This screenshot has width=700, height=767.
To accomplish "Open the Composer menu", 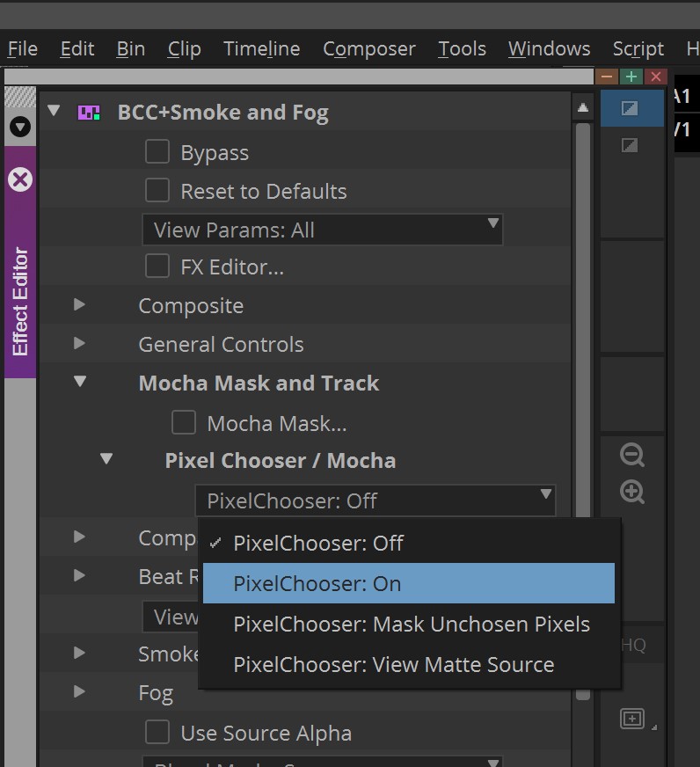I will (368, 49).
